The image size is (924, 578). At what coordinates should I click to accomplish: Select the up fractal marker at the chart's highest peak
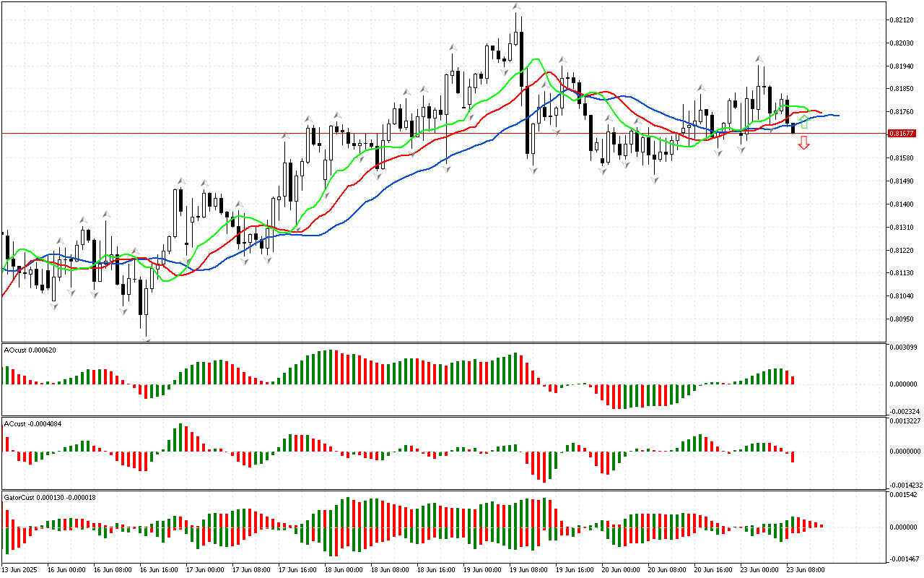click(516, 7)
